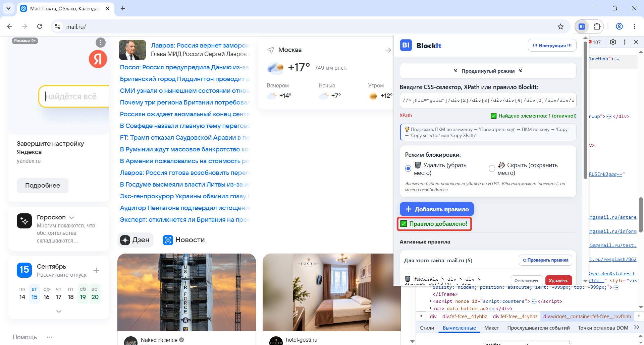The width and height of the screenshot is (644, 345).
Task: Reload the mail.ru page
Action: click(x=40, y=26)
